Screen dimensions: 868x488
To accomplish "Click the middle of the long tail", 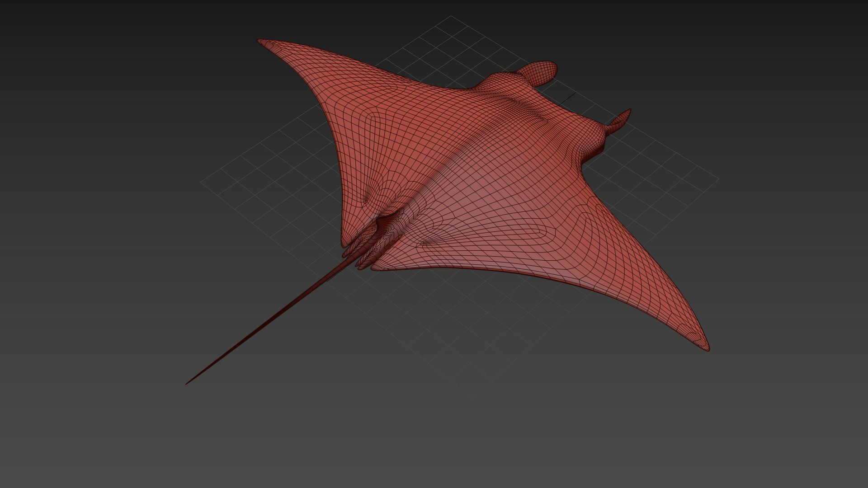I will (x=267, y=323).
